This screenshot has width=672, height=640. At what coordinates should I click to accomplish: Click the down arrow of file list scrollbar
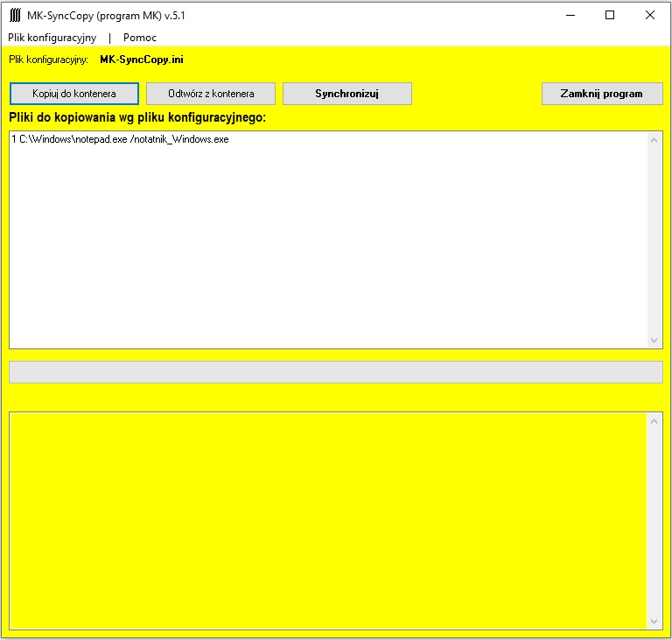(x=654, y=340)
